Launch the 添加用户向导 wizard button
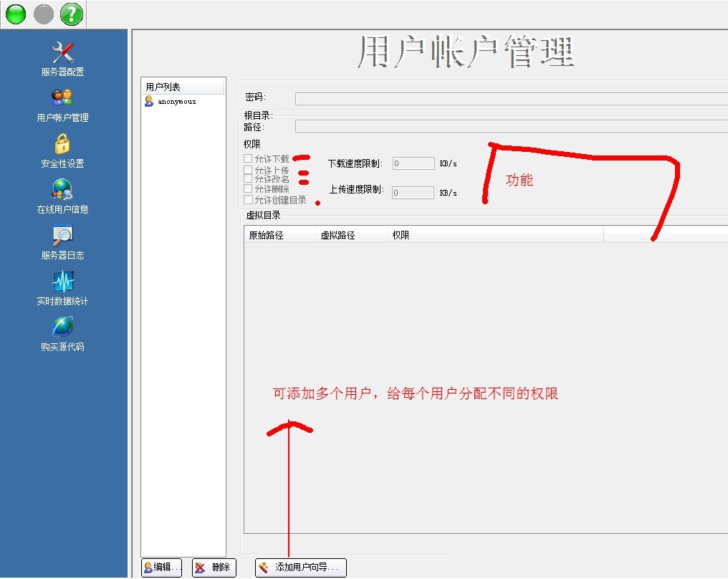 [301, 568]
